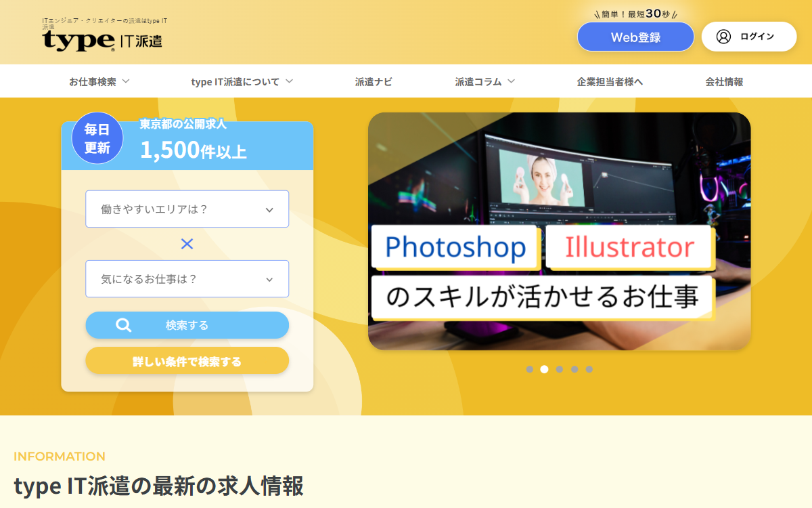Click type IT派遣の最新の求人情報 heading

158,486
